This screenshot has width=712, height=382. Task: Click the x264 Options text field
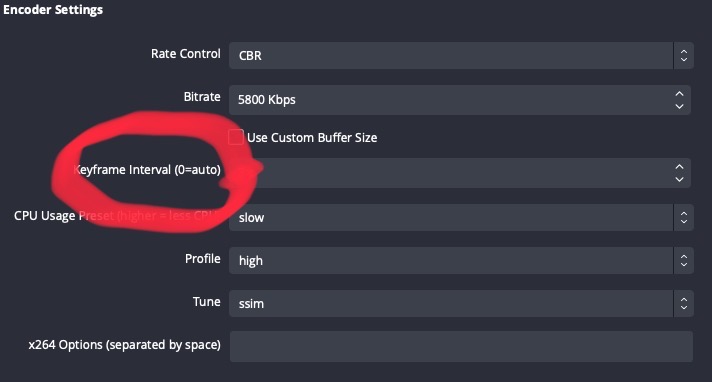(461, 347)
